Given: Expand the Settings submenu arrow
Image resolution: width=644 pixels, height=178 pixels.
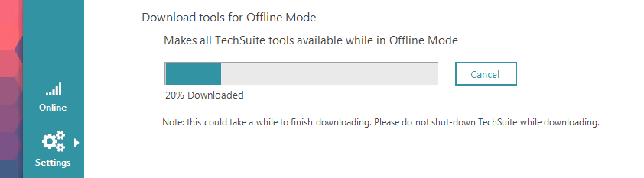Looking at the screenshot, I should 76,142.
